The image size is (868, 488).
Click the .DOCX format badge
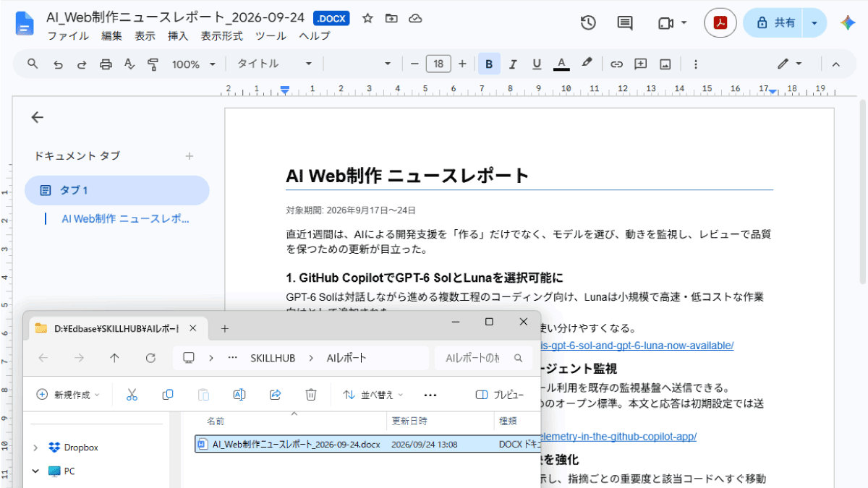[331, 18]
